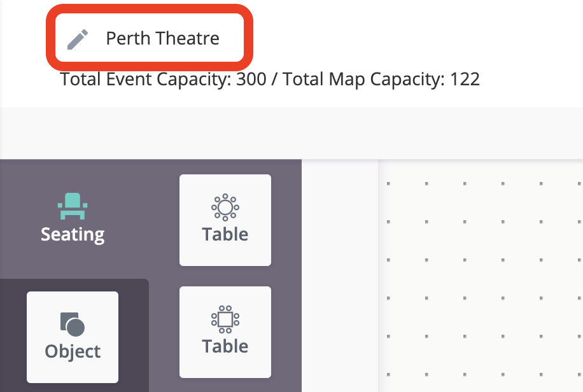Click the Total Event Capacity: 300 text

click(x=163, y=79)
